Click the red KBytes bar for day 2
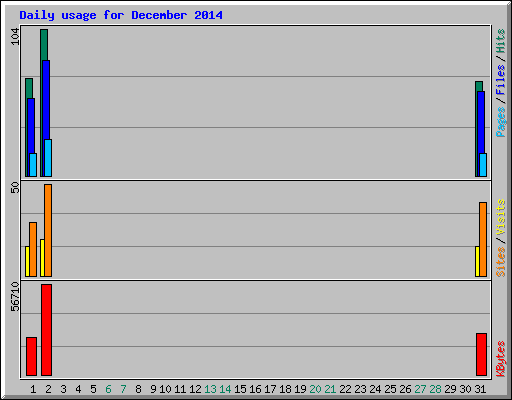Screen dimensions: 512x400 pos(47,330)
